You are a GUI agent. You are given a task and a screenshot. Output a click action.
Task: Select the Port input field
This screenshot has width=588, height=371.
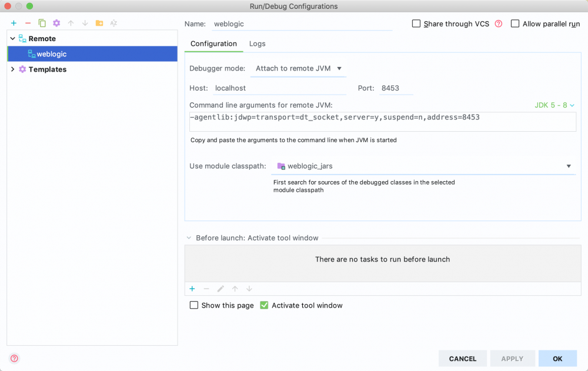pos(396,88)
